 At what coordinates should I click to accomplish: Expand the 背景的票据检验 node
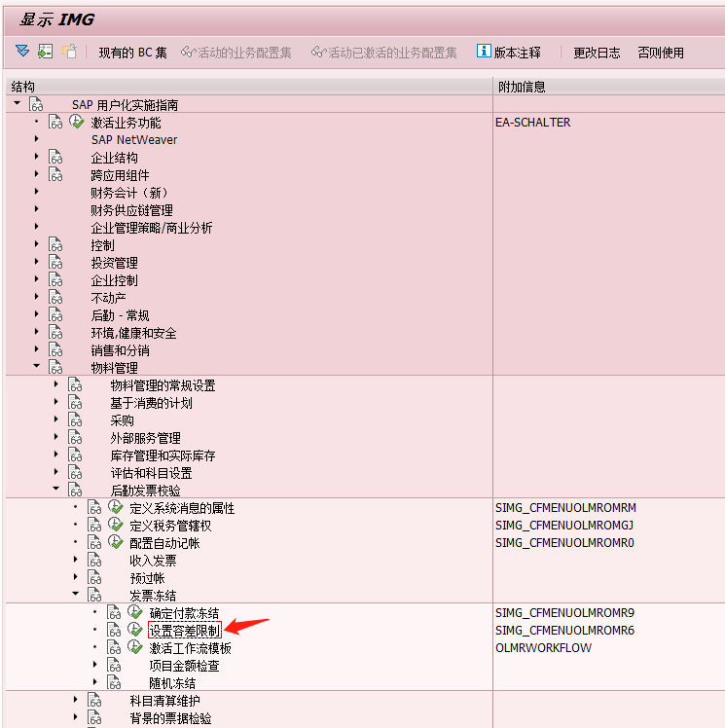(75, 717)
